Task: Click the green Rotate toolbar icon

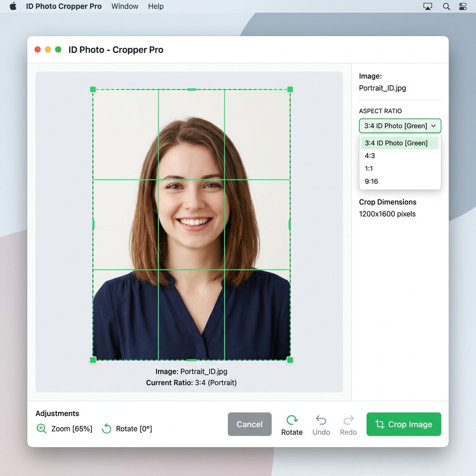Action: coord(292,420)
